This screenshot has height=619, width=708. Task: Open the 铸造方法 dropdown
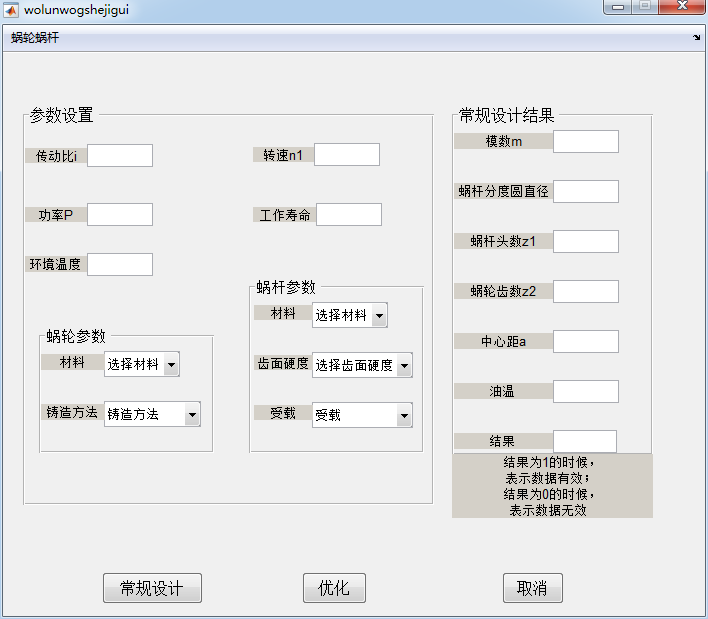[x=152, y=414]
